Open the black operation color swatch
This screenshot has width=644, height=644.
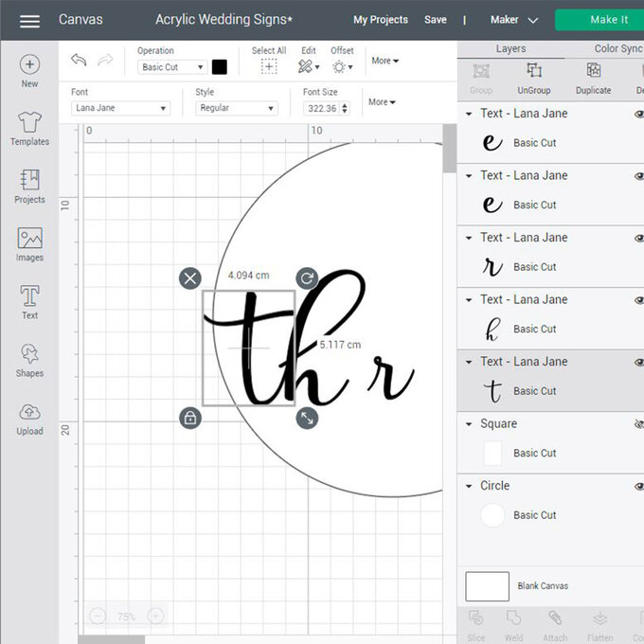(x=220, y=67)
